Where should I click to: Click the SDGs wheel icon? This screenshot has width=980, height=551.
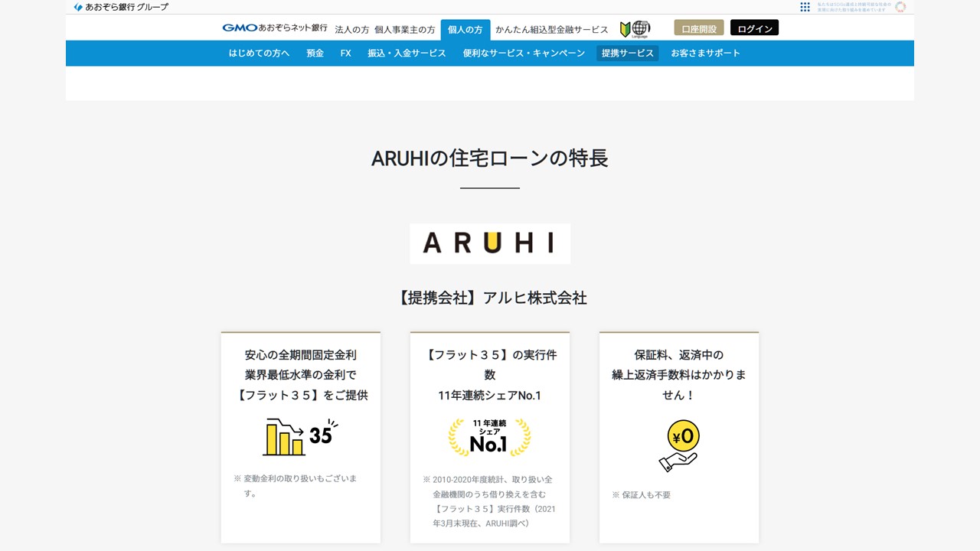pyautogui.click(x=900, y=8)
